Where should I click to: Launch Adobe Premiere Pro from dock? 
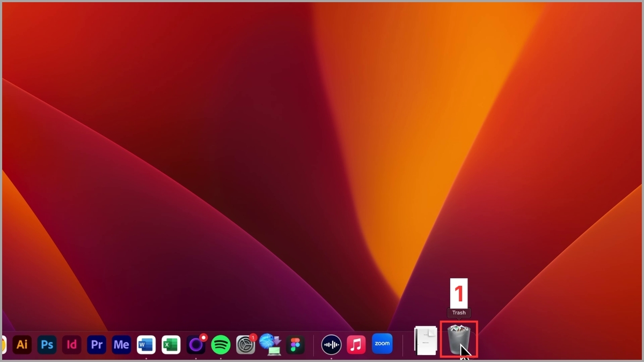97,344
